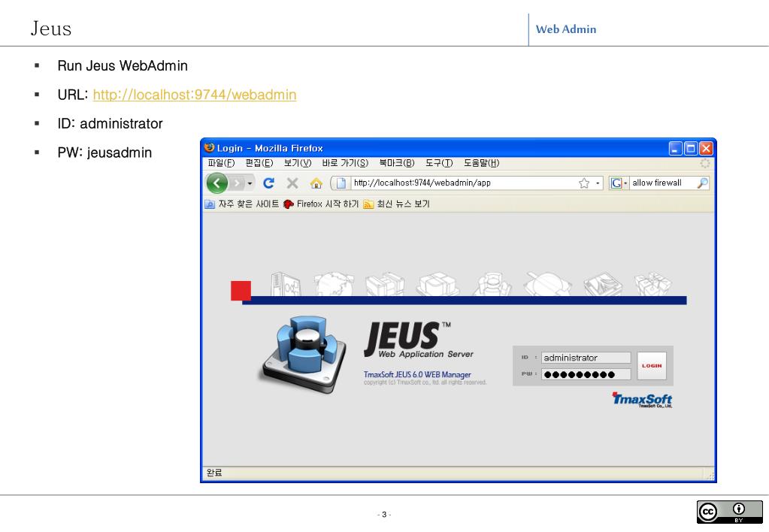Click the stop loading X icon
This screenshot has height=532, width=769.
292,183
